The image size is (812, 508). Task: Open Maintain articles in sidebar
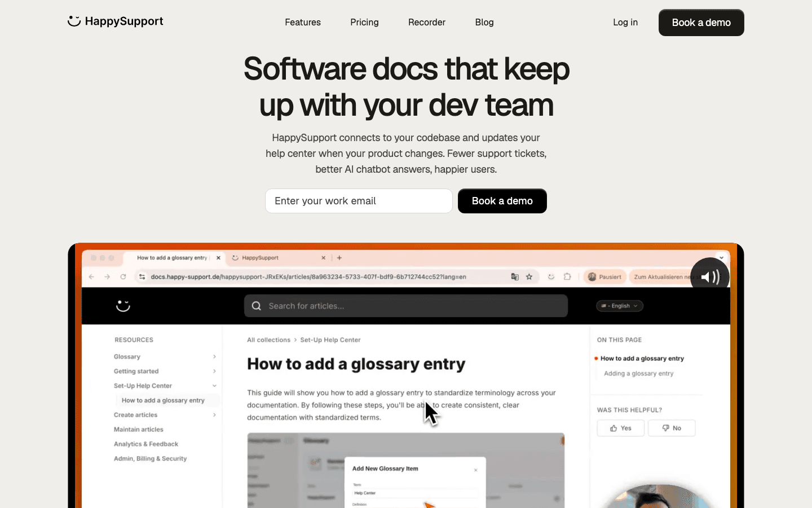(139, 430)
